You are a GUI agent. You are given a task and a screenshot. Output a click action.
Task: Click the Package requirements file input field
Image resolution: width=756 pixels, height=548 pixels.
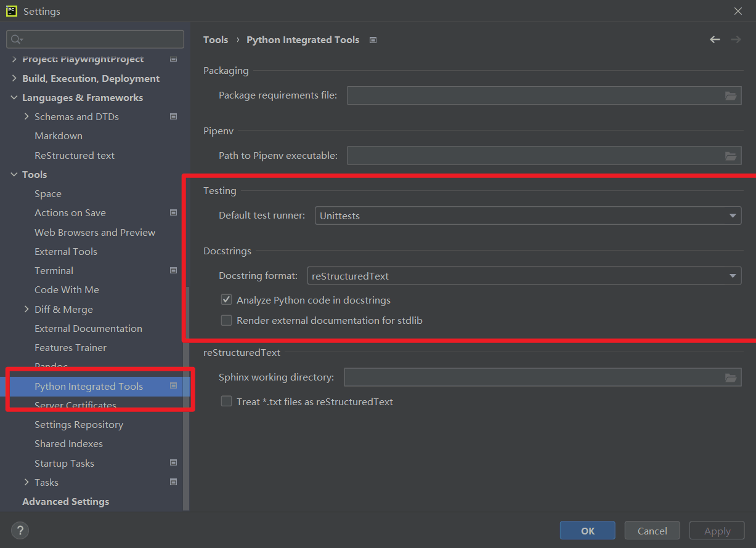pyautogui.click(x=534, y=95)
